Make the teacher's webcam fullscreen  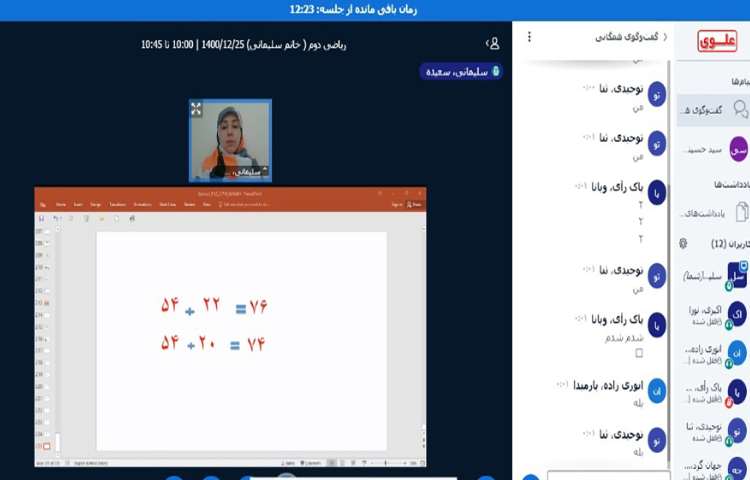tap(196, 109)
